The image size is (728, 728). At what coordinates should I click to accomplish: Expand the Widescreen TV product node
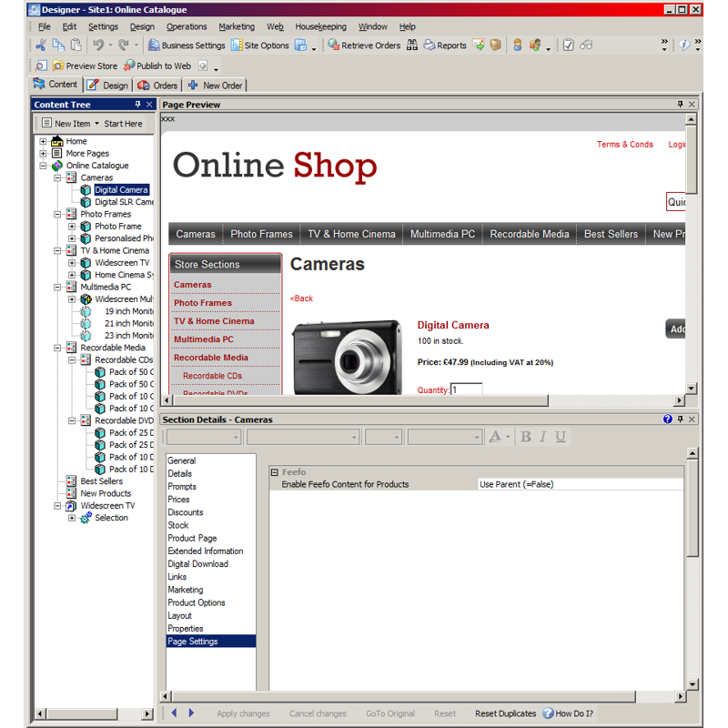72,262
